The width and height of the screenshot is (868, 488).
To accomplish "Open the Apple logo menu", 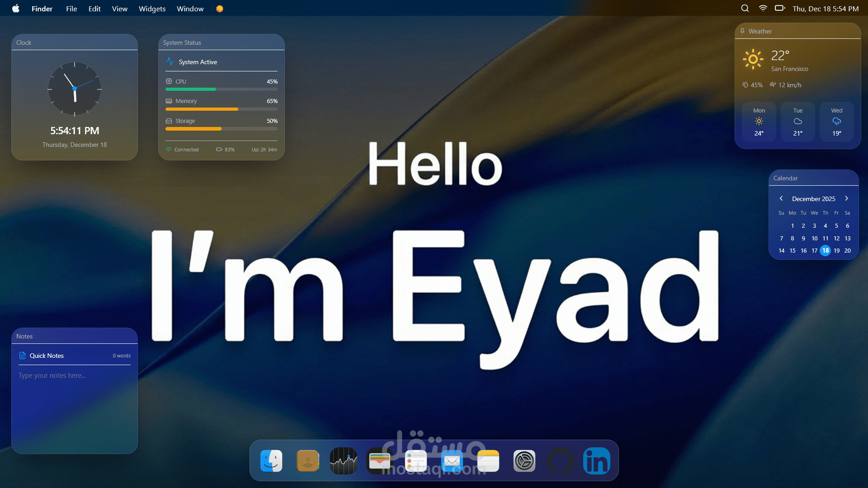I will [x=16, y=9].
